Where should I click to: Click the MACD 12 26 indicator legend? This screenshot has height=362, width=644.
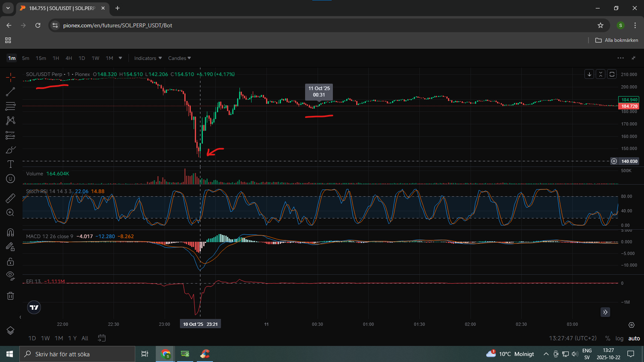tap(49, 236)
